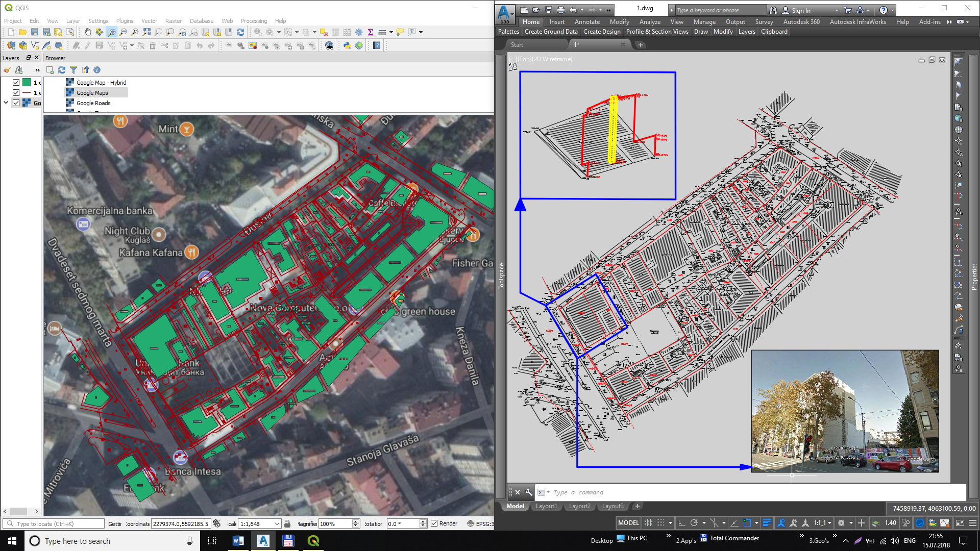Screen dimensions: 980x551
Task: Toggle the Render checkbox in status bar
Action: point(434,523)
